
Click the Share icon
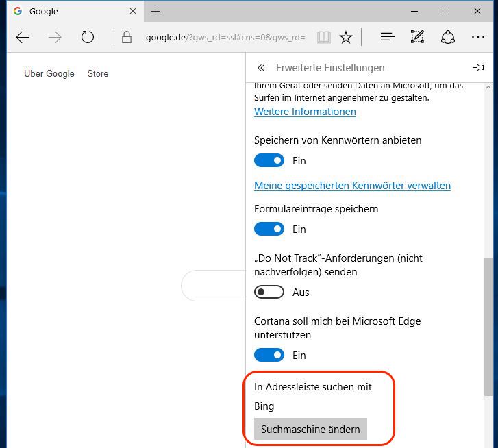pos(448,37)
